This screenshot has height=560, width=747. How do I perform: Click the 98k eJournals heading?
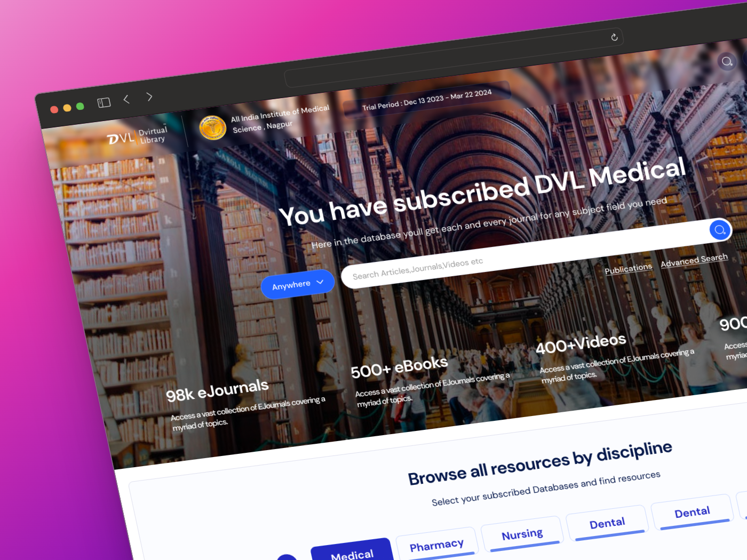217,390
